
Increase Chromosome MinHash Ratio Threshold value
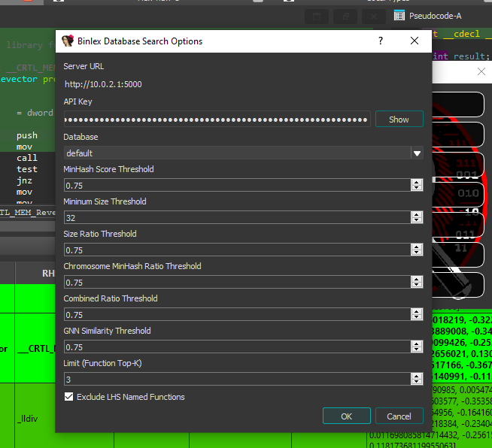coord(417,280)
